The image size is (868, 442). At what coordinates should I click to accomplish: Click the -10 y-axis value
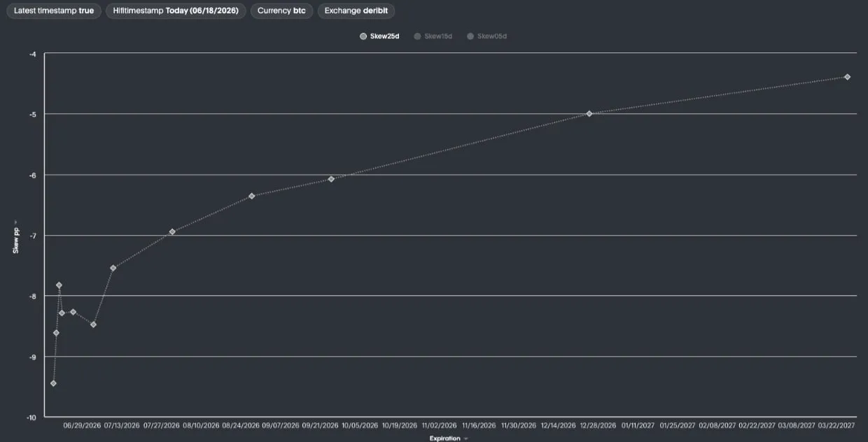[31, 418]
